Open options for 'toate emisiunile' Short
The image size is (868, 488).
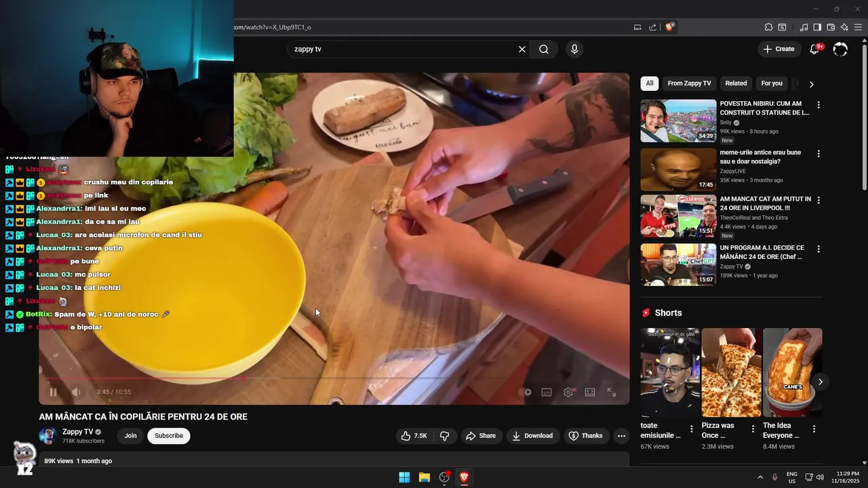[x=692, y=429]
